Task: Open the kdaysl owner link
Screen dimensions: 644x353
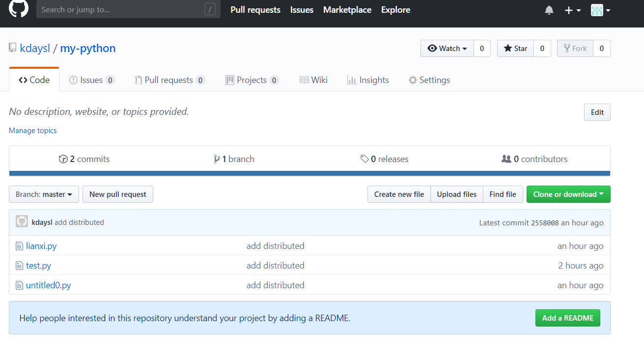Action: coord(35,48)
